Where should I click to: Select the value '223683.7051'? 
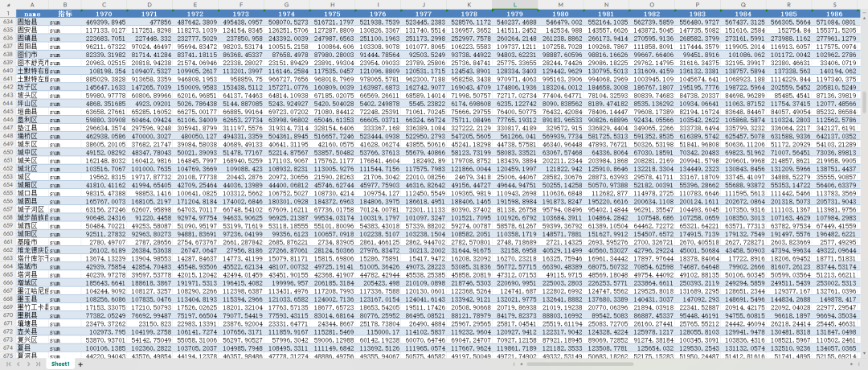[104, 39]
